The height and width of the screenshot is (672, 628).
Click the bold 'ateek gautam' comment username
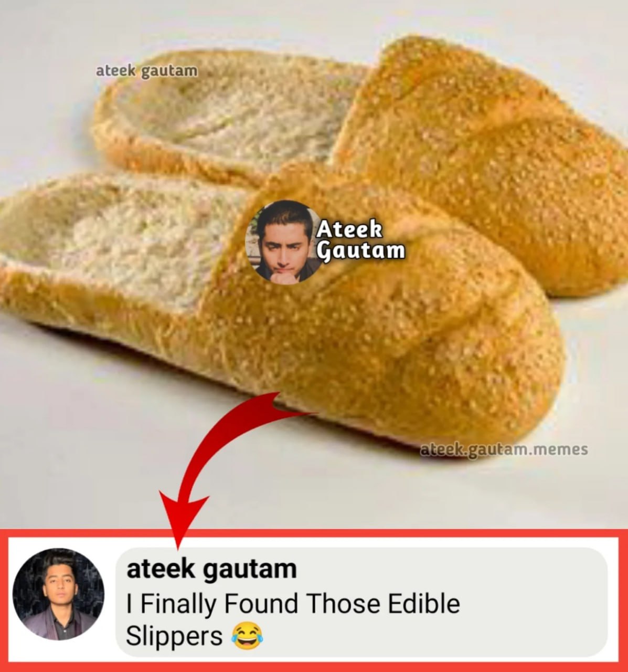211,569
